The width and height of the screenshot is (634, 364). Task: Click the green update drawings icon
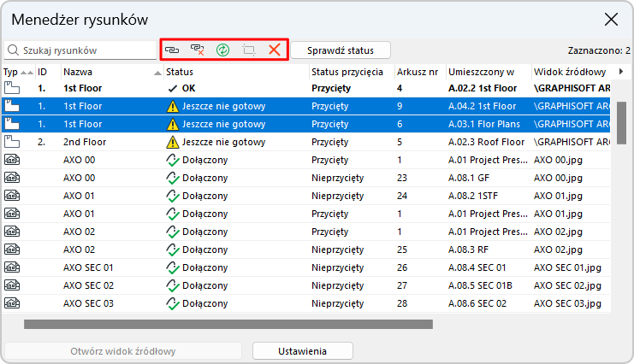(x=222, y=50)
